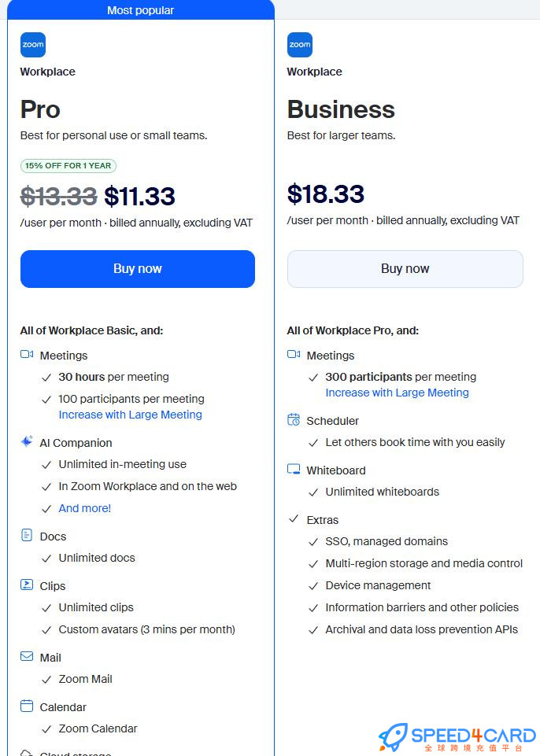Click the Docs icon in Pro features
The height and width of the screenshot is (756, 540).
coord(27,536)
